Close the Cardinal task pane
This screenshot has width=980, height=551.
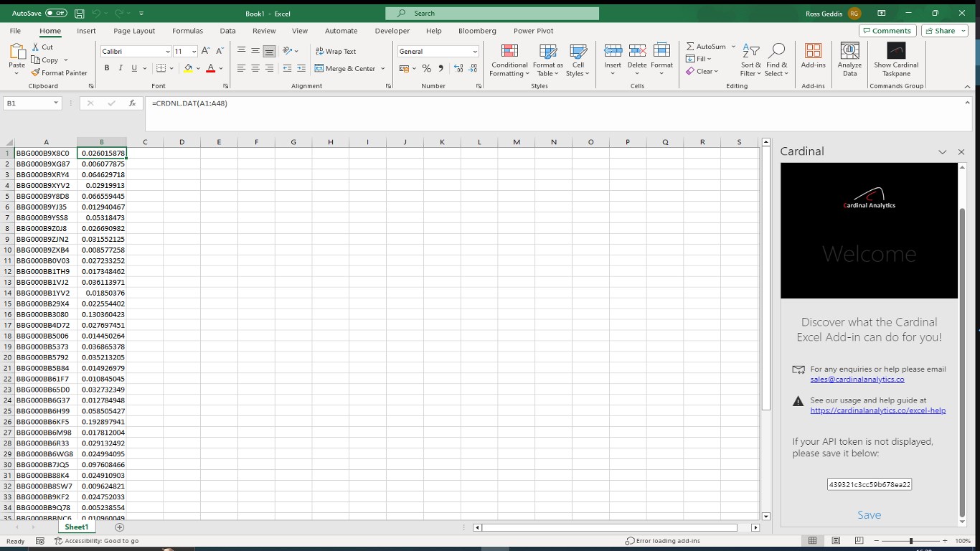961,152
